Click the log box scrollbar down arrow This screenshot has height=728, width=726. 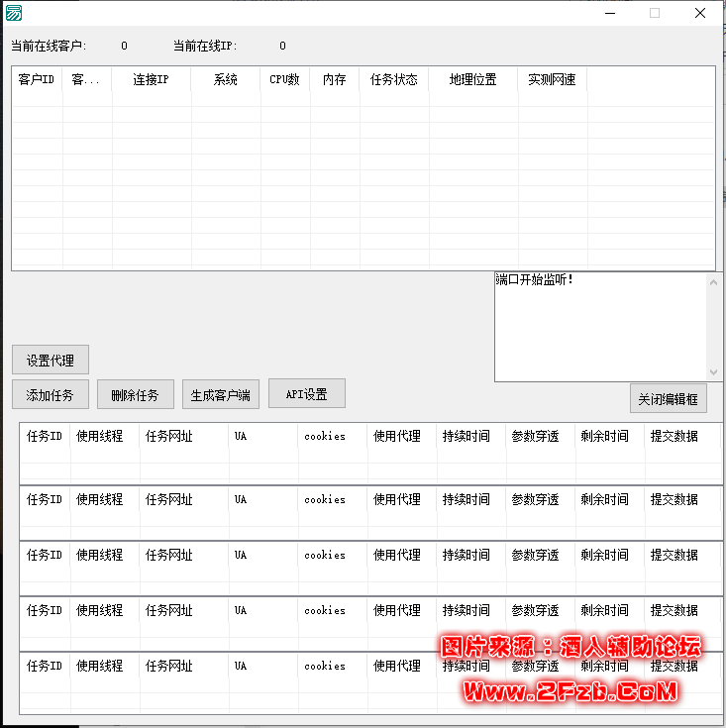coord(714,371)
